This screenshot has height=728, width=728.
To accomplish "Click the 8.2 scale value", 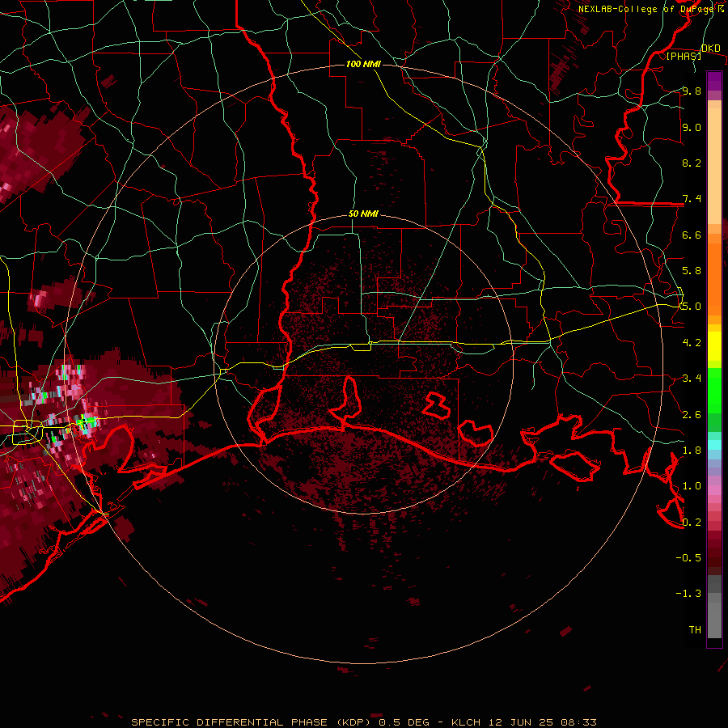I will click(x=692, y=163).
